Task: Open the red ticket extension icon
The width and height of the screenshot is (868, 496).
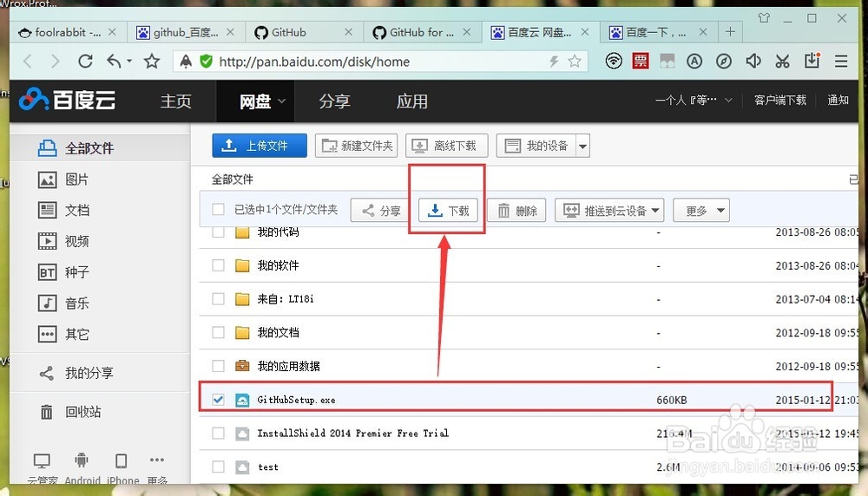Action: [x=641, y=61]
